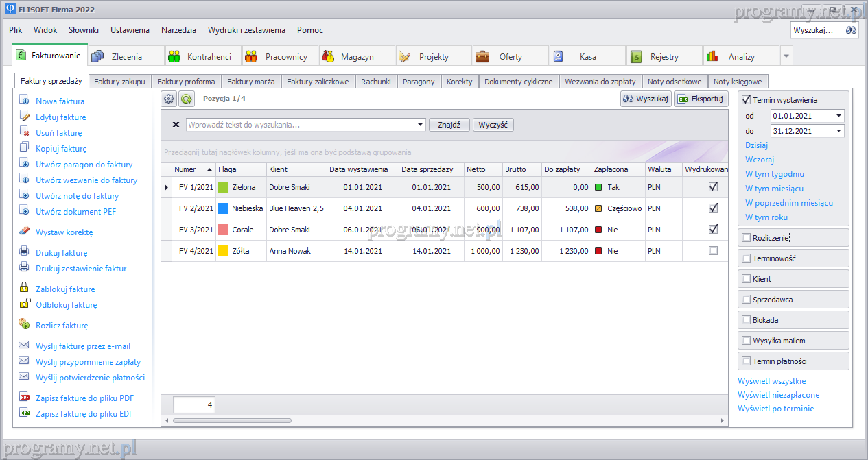This screenshot has width=868, height=460.
Task: Expand the search text history dropdown
Action: pyautogui.click(x=420, y=125)
